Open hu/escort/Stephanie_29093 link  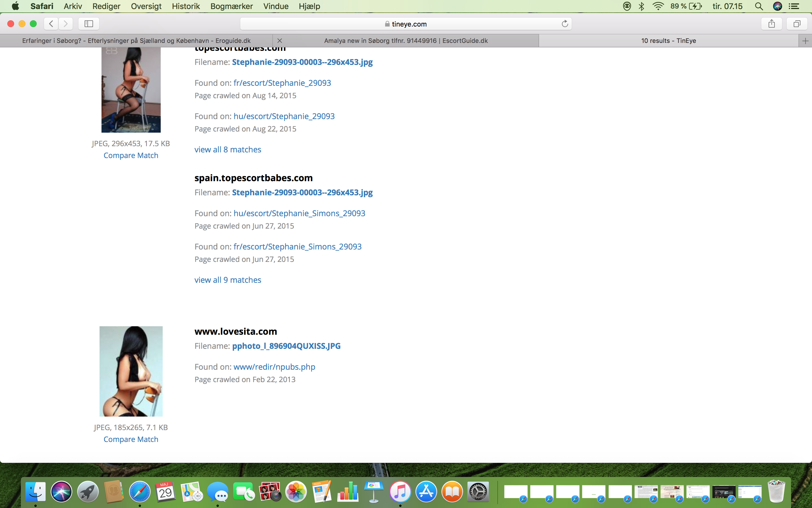click(x=284, y=116)
